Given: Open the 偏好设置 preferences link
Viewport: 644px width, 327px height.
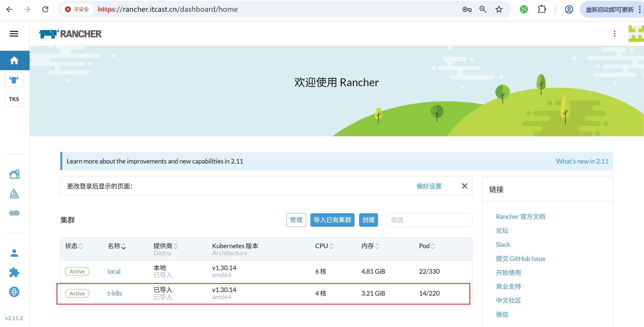Looking at the screenshot, I should pyautogui.click(x=429, y=186).
